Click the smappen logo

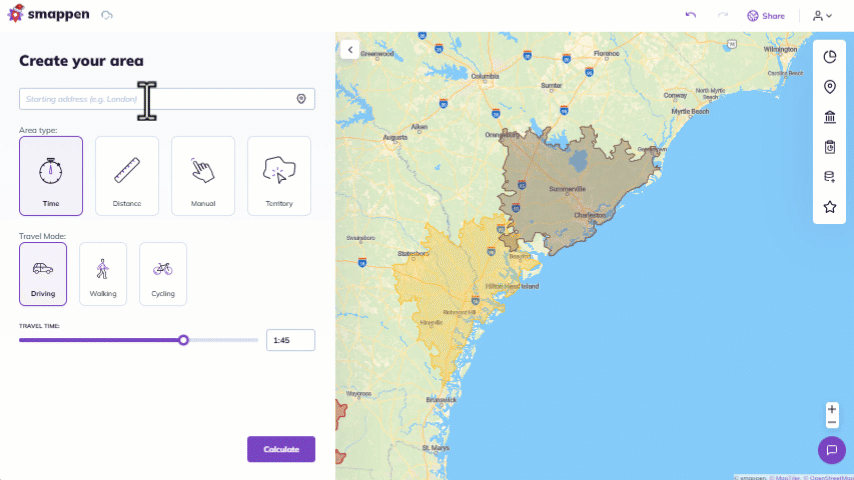pos(48,14)
